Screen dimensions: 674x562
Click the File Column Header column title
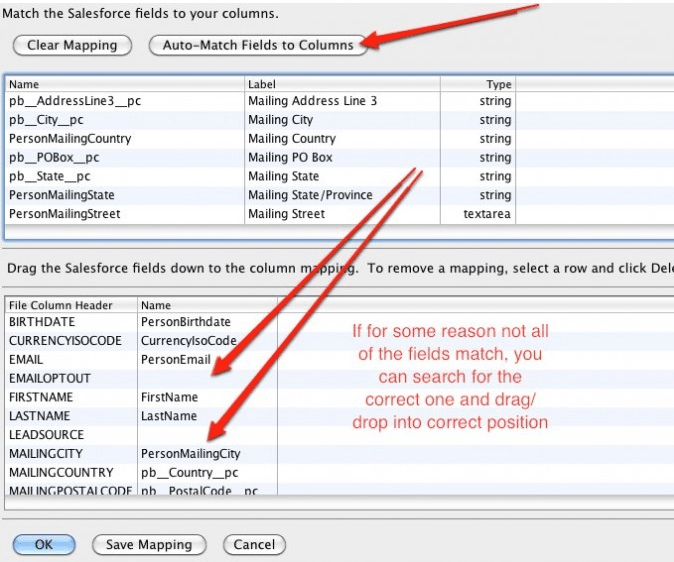pos(69,305)
